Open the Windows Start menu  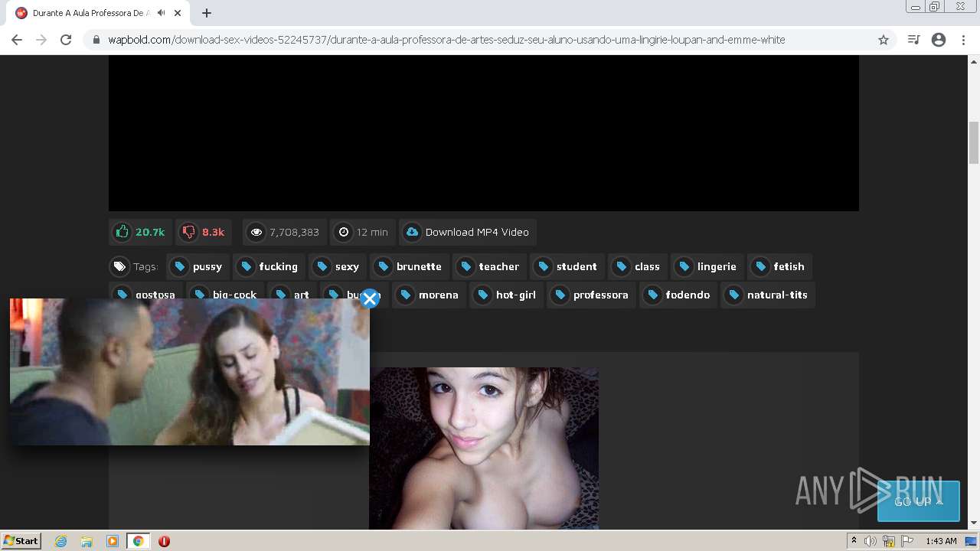click(21, 540)
